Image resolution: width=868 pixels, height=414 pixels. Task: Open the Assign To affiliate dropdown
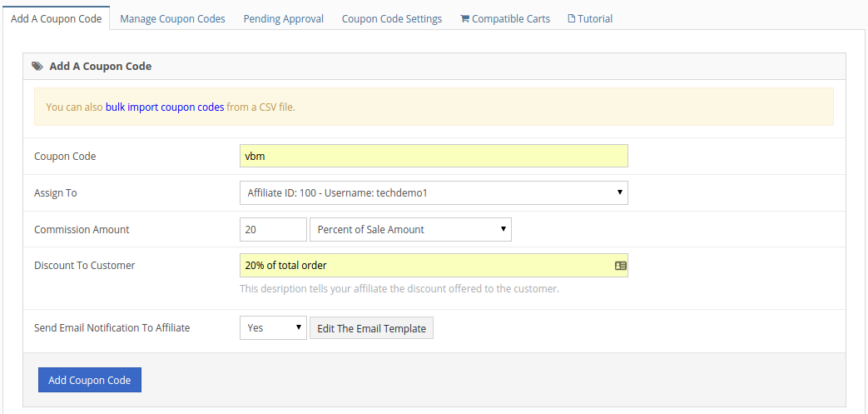tap(433, 193)
